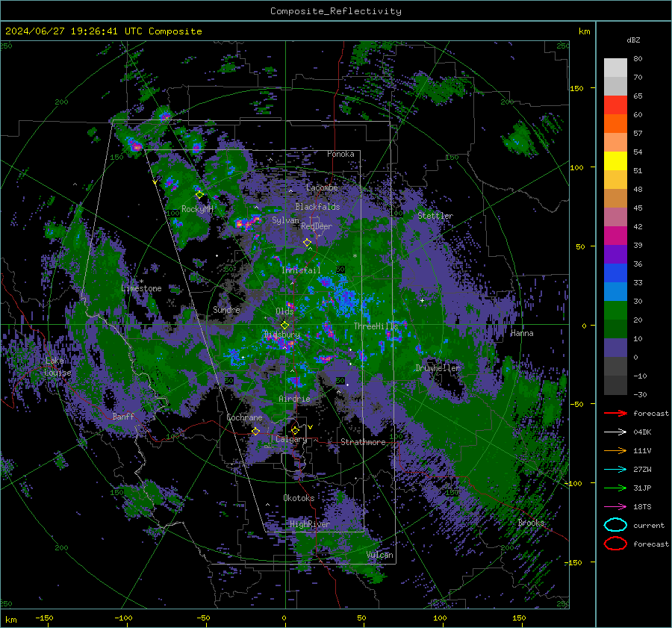Click the slate blue 0–10 dBZ swatch

click(615, 348)
